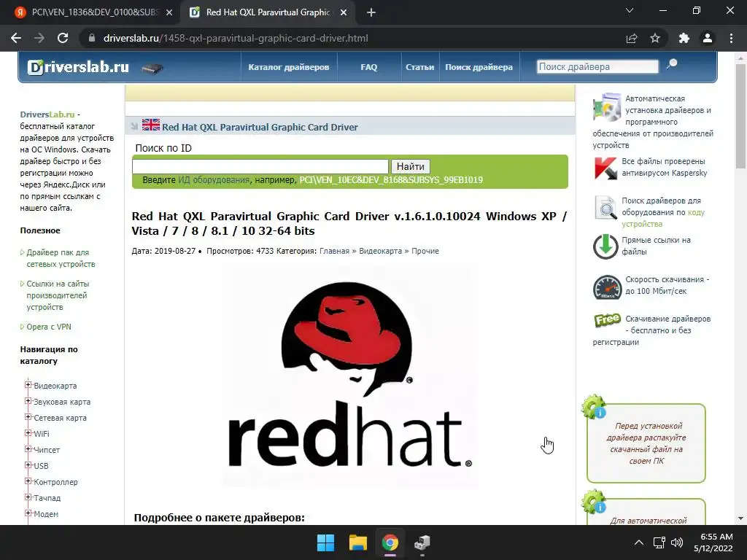Open Драйвер пак для сетевых устройств link

pyautogui.click(x=61, y=258)
